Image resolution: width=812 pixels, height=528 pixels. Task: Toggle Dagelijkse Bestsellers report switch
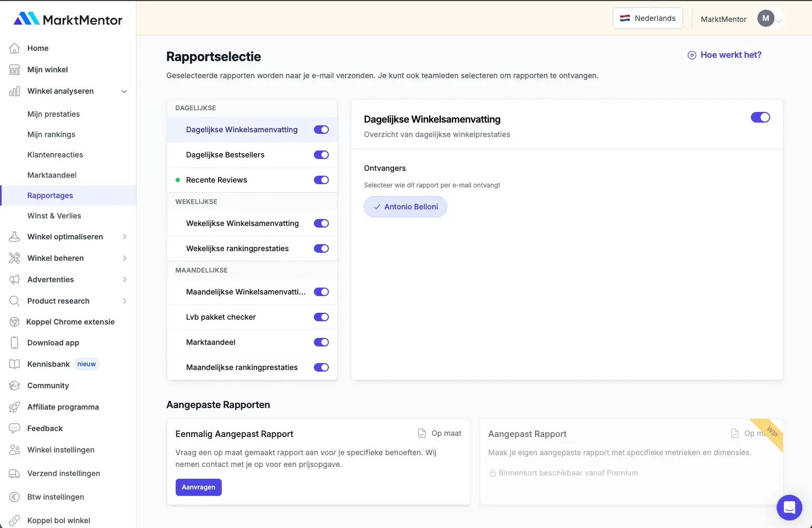[x=321, y=155]
